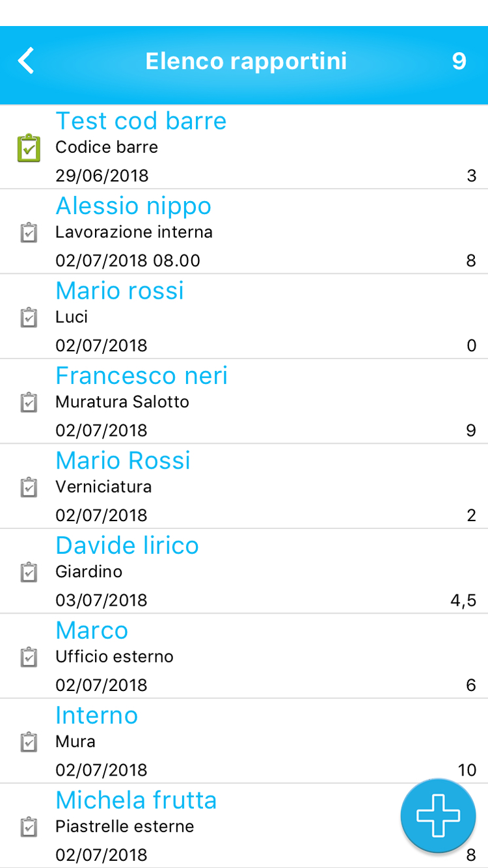Open the Test cod barre report
Image resolution: width=488 pixels, height=868 pixels.
click(x=141, y=121)
